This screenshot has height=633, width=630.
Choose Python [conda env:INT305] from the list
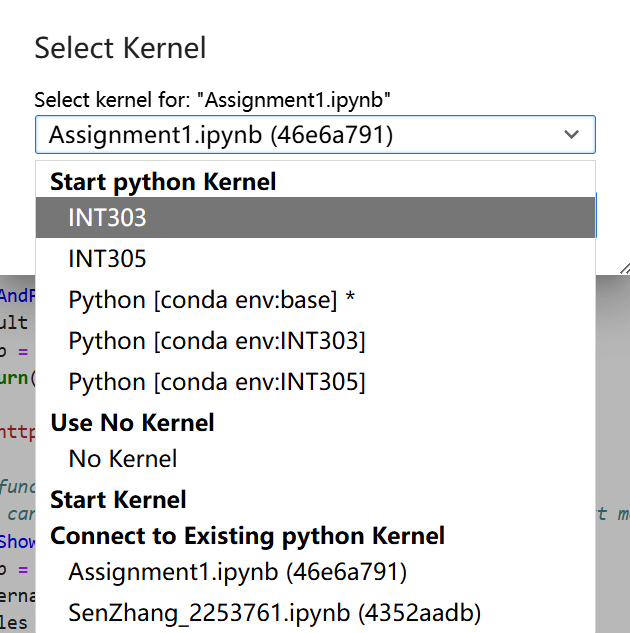click(217, 382)
